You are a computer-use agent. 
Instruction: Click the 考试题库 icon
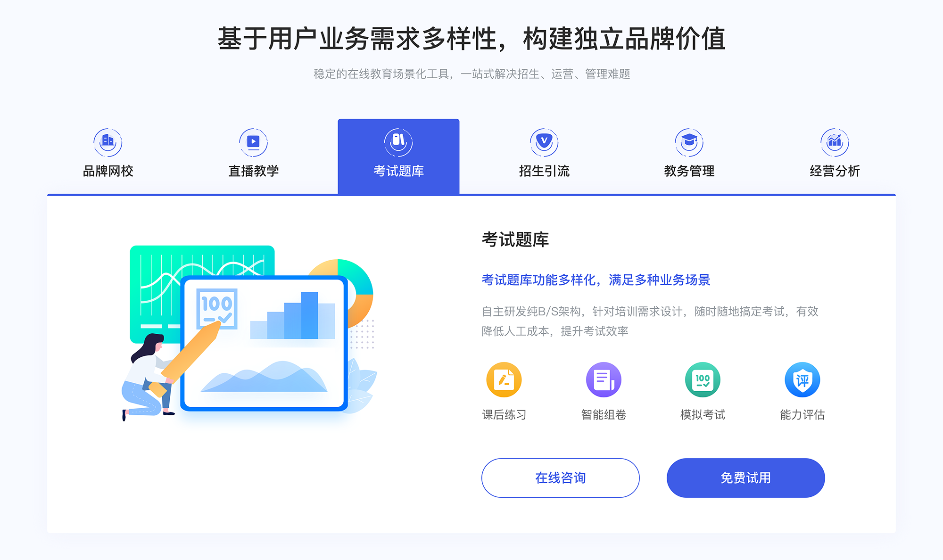point(397,140)
